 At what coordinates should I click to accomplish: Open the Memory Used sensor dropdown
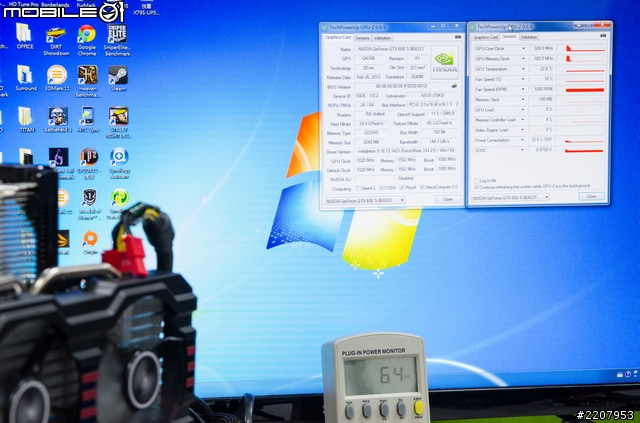(x=523, y=100)
